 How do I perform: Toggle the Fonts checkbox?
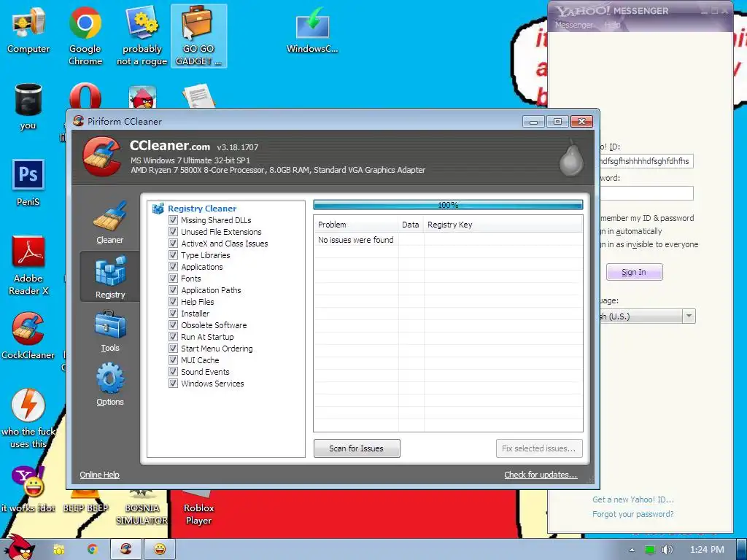174,278
